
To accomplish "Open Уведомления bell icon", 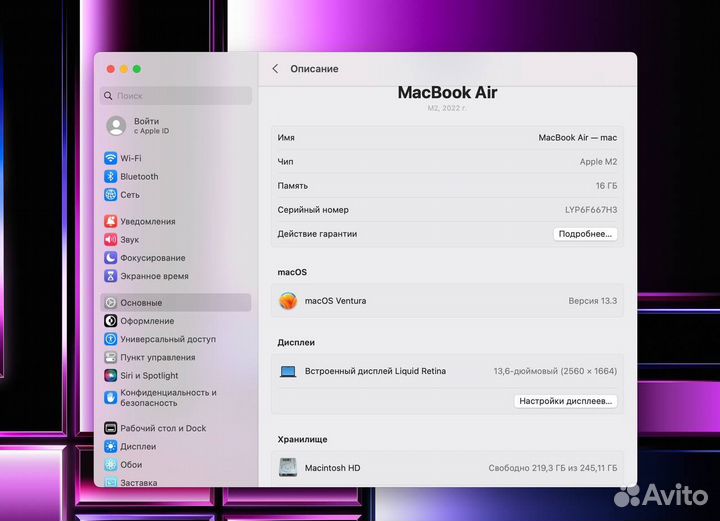I will pyautogui.click(x=110, y=221).
